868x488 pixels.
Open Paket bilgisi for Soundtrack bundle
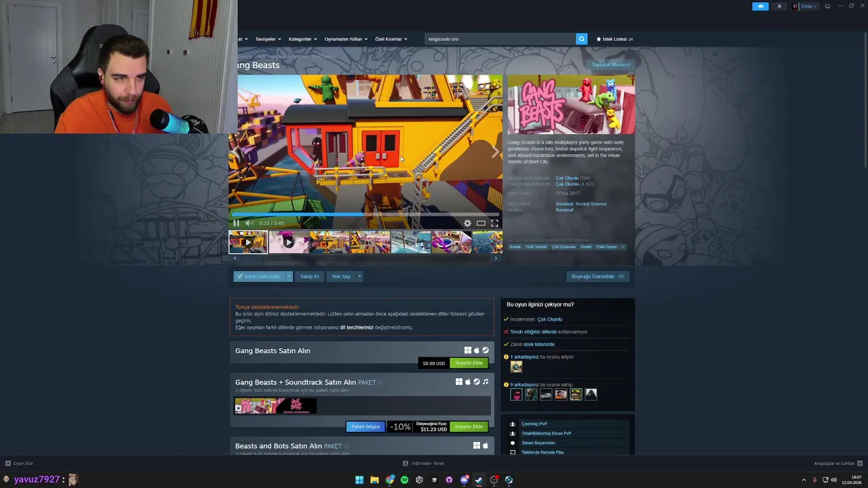click(366, 426)
